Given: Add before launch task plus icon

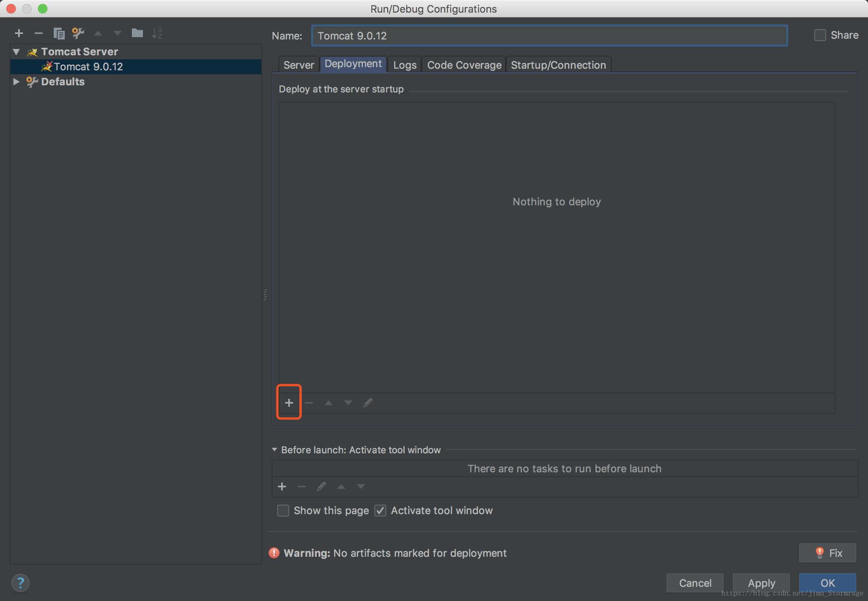Looking at the screenshot, I should click(282, 486).
